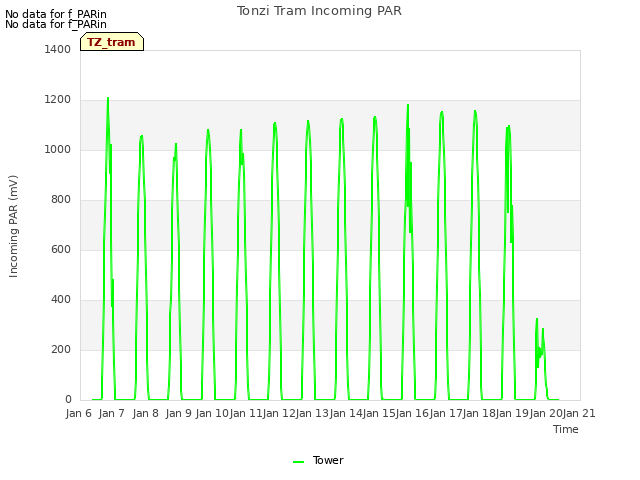Click the Jan 8 x-axis tick label
This screenshot has height=480, width=640.
tap(145, 413)
